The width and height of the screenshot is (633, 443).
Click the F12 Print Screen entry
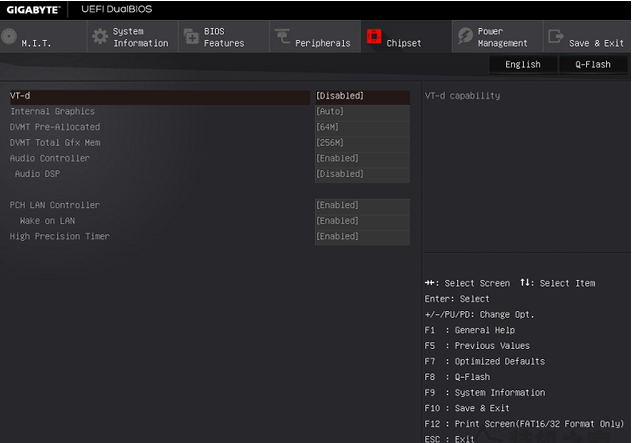524,424
